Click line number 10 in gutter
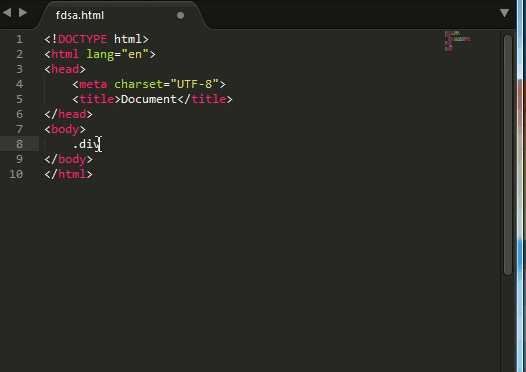 (x=16, y=174)
